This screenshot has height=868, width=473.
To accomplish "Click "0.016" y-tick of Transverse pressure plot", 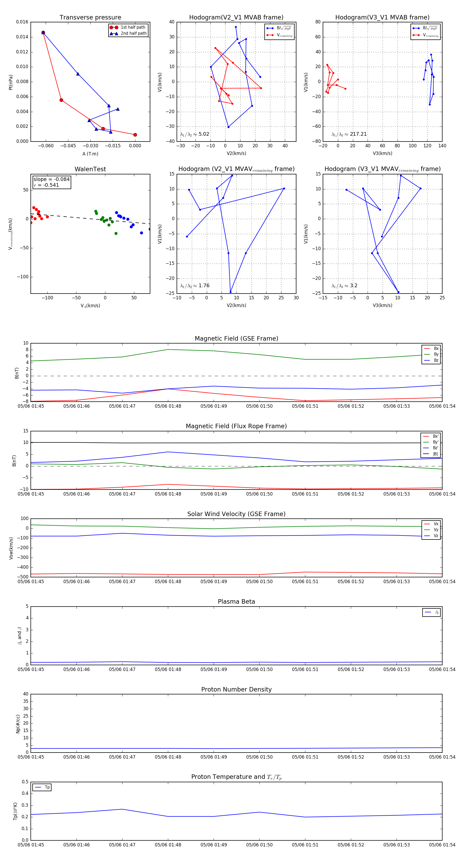I will point(22,22).
